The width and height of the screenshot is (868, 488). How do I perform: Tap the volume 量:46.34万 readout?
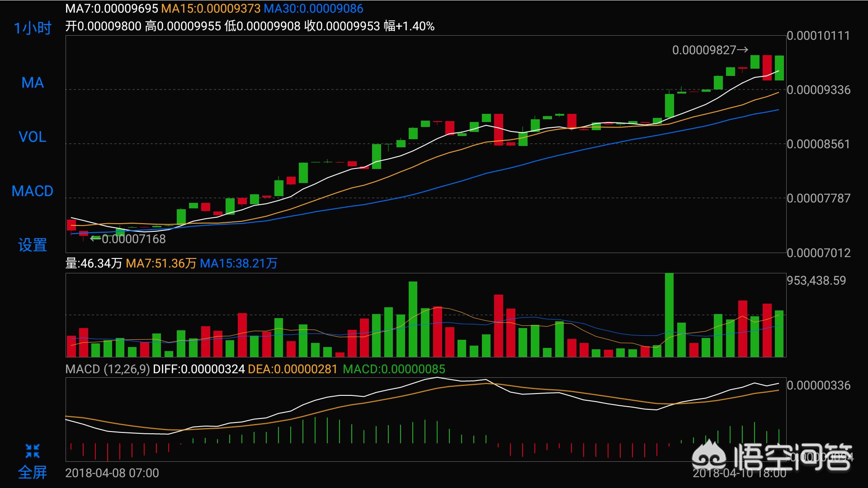coord(94,263)
